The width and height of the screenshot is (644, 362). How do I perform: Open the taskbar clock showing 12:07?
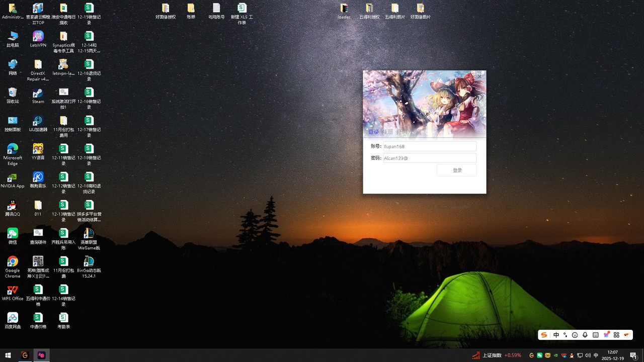click(612, 355)
